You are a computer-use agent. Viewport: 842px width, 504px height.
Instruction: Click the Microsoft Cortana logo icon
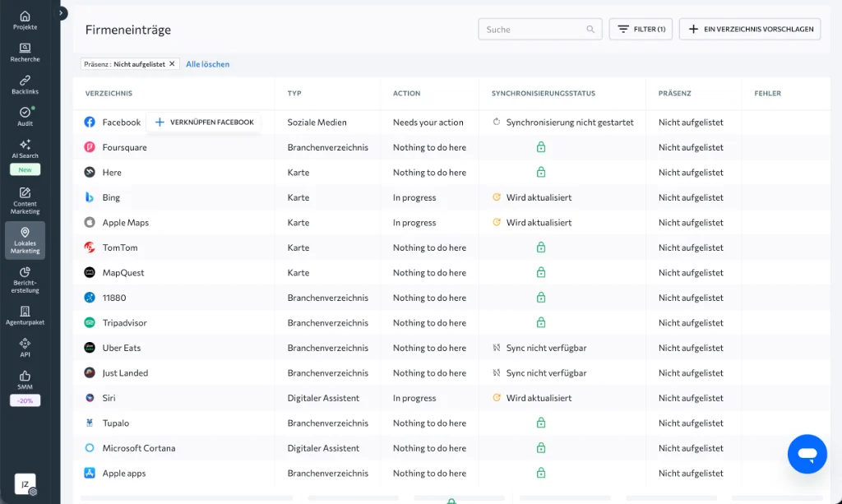[90, 447]
